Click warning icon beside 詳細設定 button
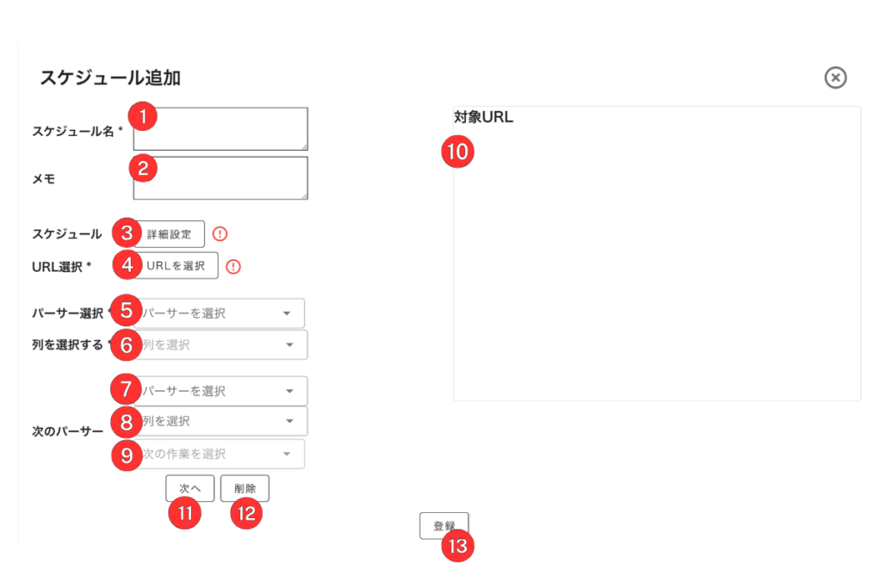This screenshot has width=882, height=588. point(220,234)
